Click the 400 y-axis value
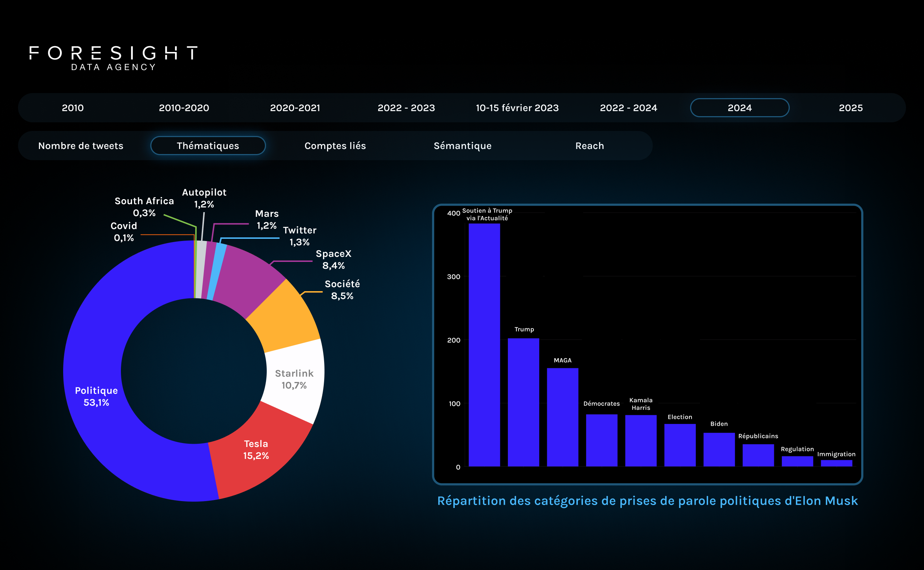The image size is (924, 570). (453, 213)
